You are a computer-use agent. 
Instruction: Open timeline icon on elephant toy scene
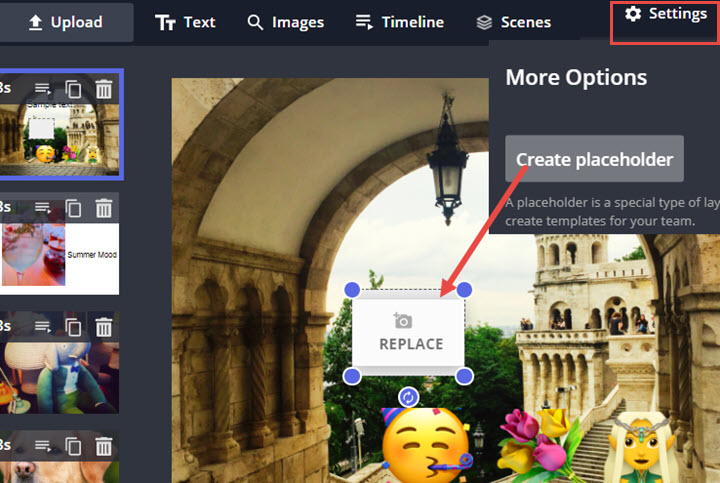click(43, 327)
